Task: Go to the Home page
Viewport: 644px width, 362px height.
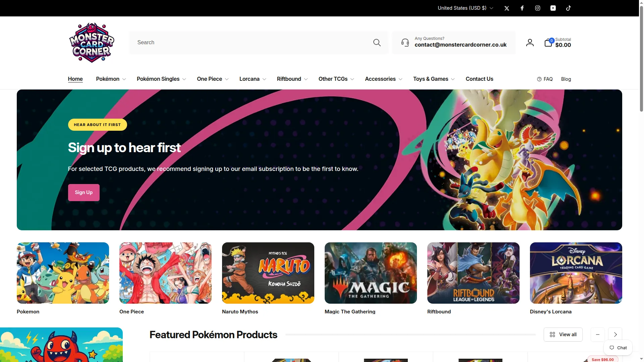Action: pyautogui.click(x=75, y=79)
